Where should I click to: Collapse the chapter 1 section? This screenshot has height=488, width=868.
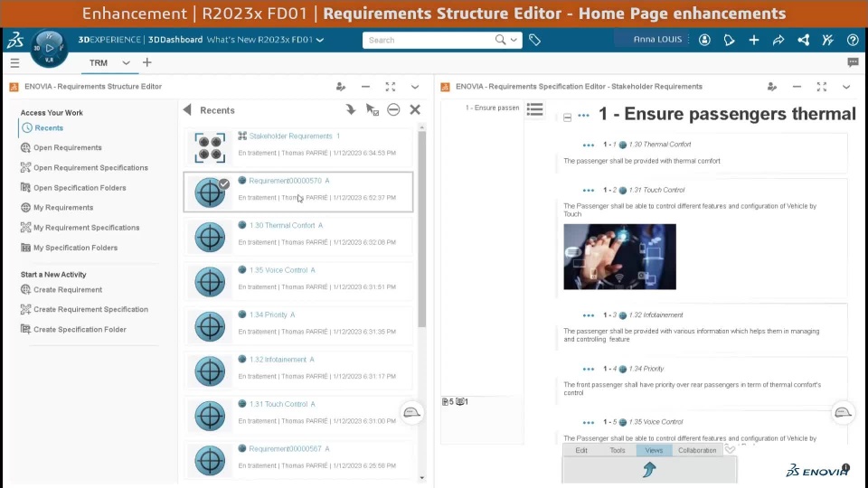point(568,117)
